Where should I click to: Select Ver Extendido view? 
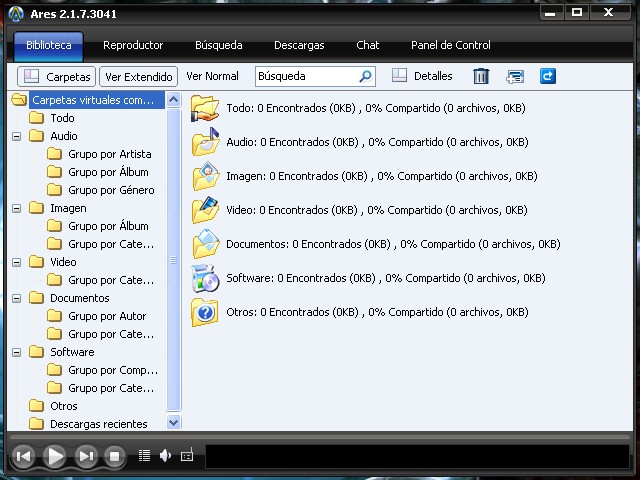click(x=138, y=77)
